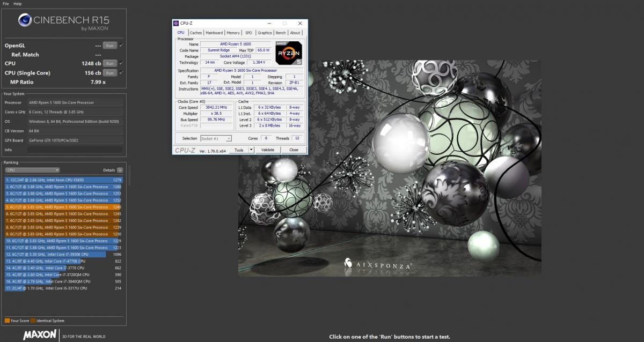Click the empty Info field under Your System
Screen dimensions: 644x342
(75, 150)
